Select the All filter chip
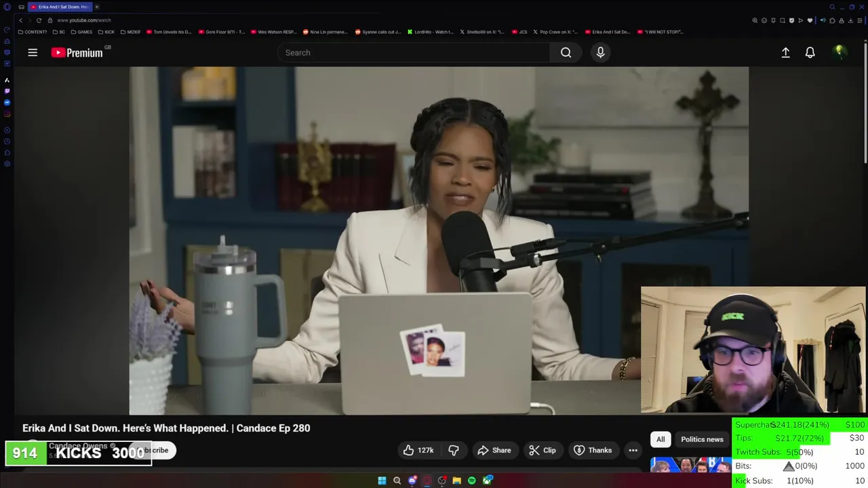 660,439
